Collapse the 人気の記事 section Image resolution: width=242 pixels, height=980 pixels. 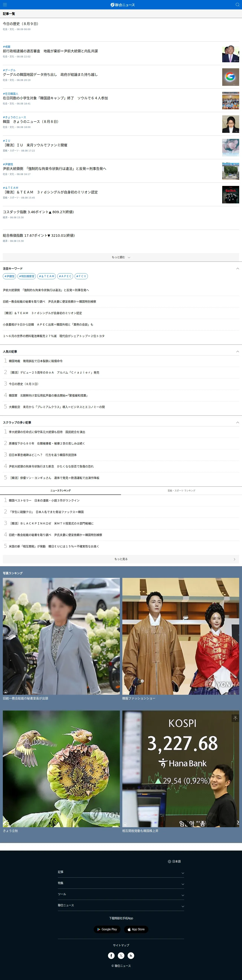point(237,352)
